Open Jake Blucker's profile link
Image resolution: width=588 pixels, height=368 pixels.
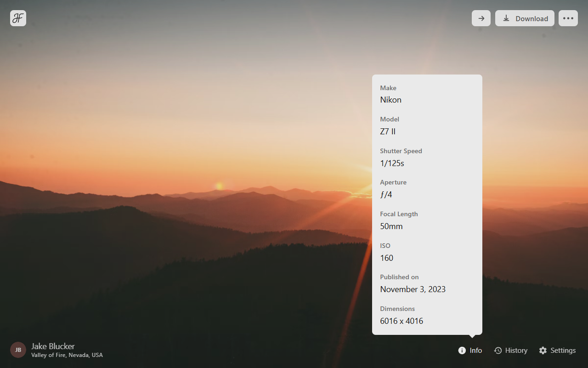(x=53, y=346)
